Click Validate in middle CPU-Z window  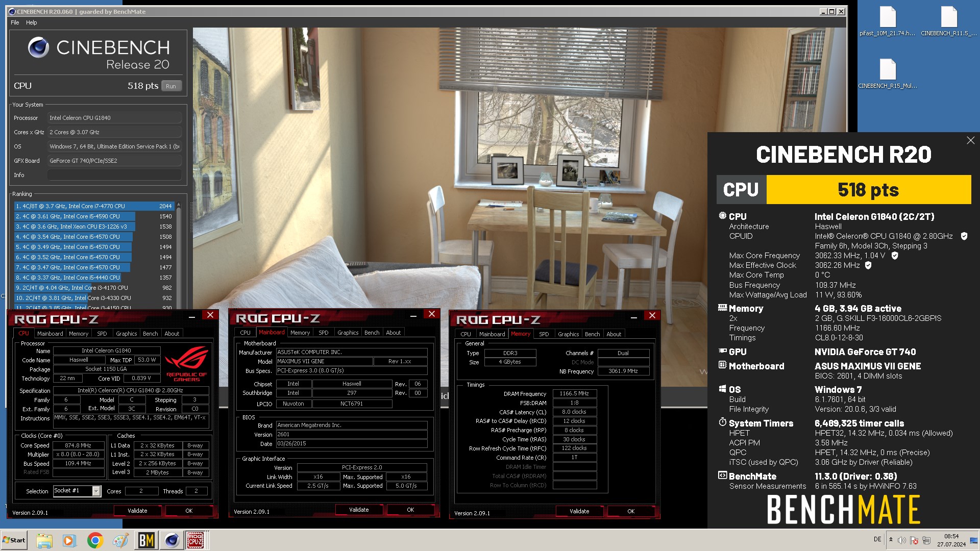(x=359, y=510)
